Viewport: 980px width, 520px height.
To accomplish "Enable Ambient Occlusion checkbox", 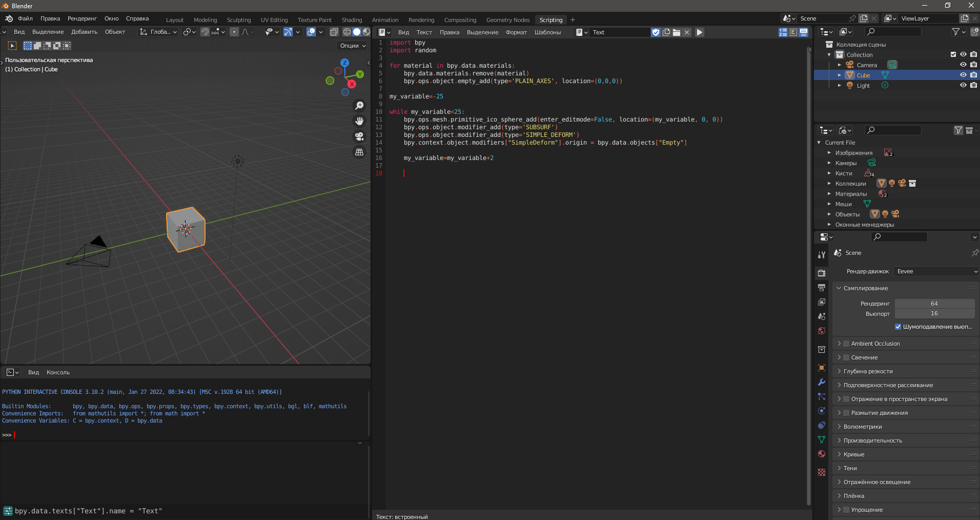I will tap(847, 344).
